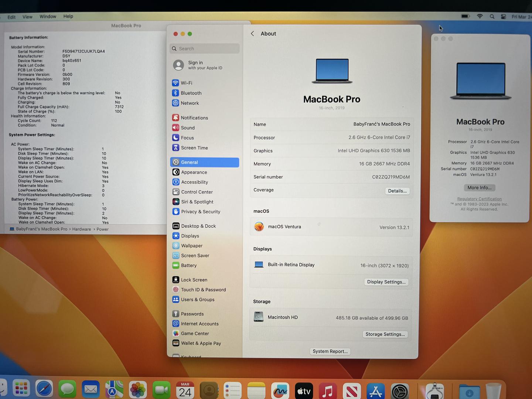Click BabyFranć's MacBook Pro in path bar

tap(38, 229)
